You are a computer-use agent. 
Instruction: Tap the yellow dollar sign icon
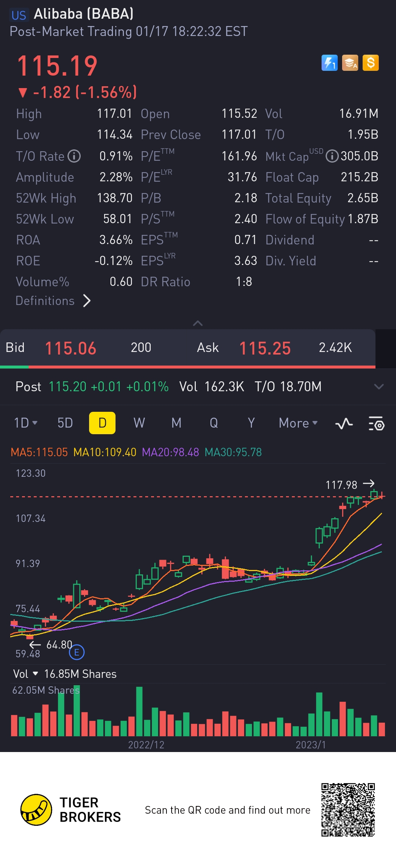tap(370, 63)
